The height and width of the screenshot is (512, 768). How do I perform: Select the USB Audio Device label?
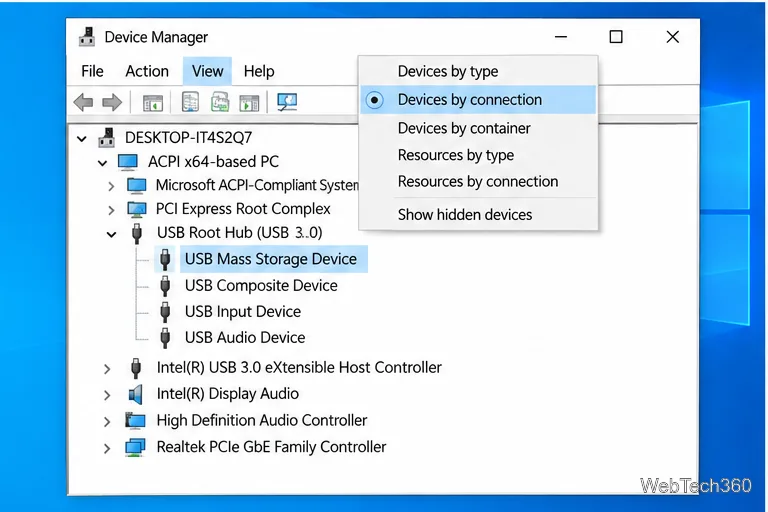click(x=245, y=338)
